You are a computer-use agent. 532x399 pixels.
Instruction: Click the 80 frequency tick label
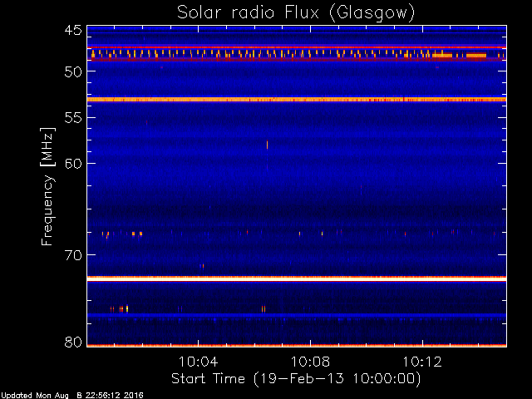pyautogui.click(x=73, y=342)
